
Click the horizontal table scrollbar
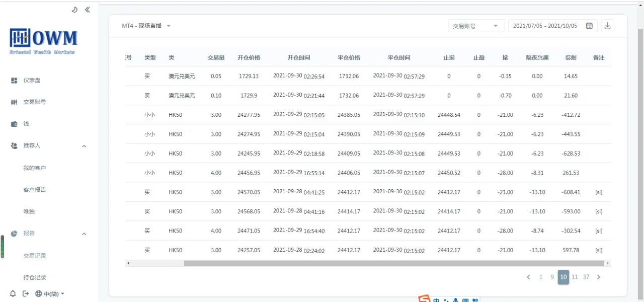393,263
